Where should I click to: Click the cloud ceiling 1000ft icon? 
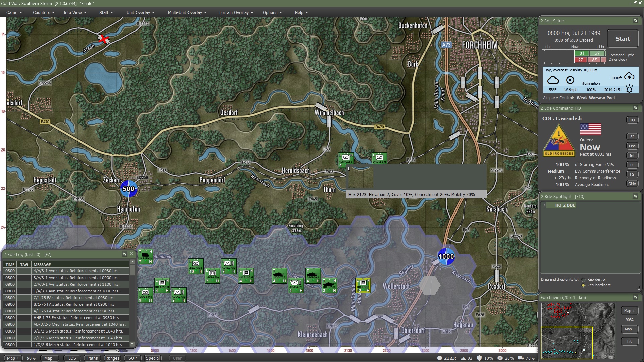click(x=629, y=76)
